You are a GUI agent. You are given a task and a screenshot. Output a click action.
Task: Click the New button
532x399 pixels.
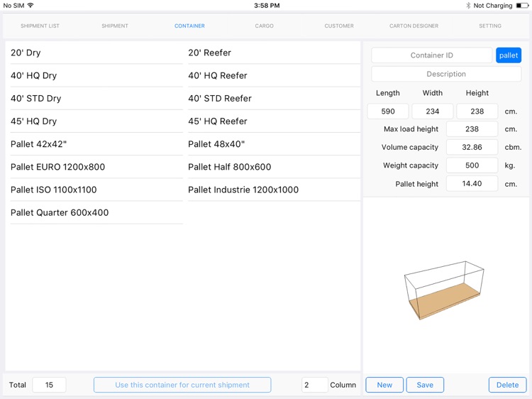tap(384, 385)
